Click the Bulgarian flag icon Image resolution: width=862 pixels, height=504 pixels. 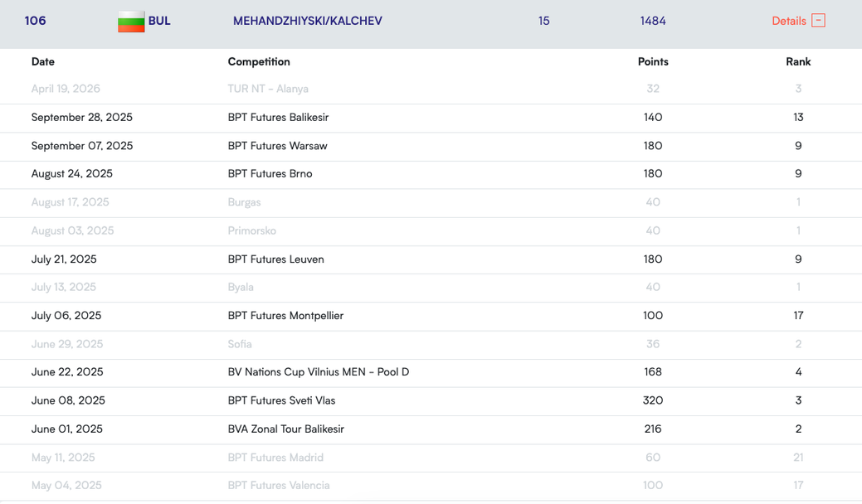pyautogui.click(x=131, y=21)
